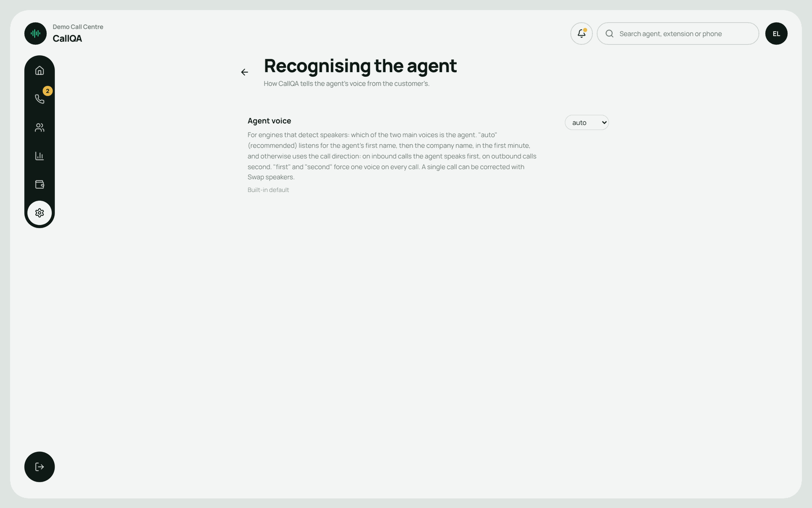The image size is (812, 508).
Task: Go back using the left arrow
Action: [245, 72]
